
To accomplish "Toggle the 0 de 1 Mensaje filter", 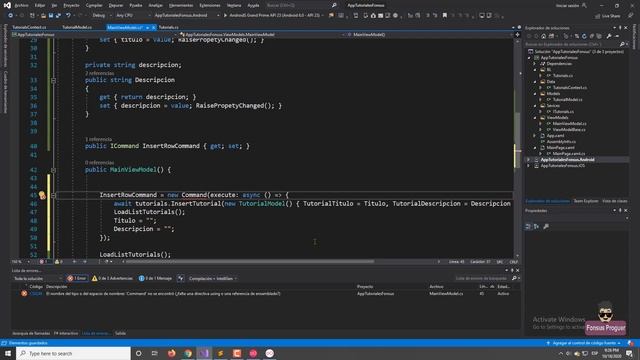I will point(155,278).
